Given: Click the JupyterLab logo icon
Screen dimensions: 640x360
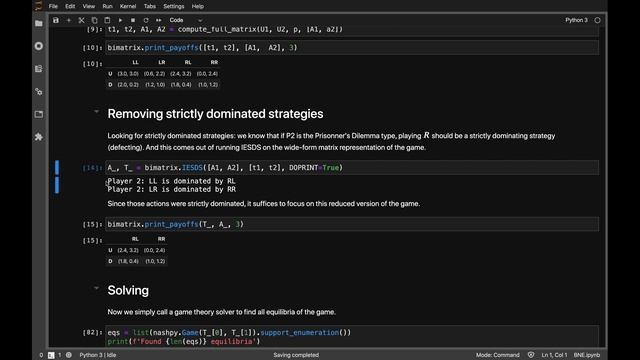Looking at the screenshot, I should [x=38, y=6].
